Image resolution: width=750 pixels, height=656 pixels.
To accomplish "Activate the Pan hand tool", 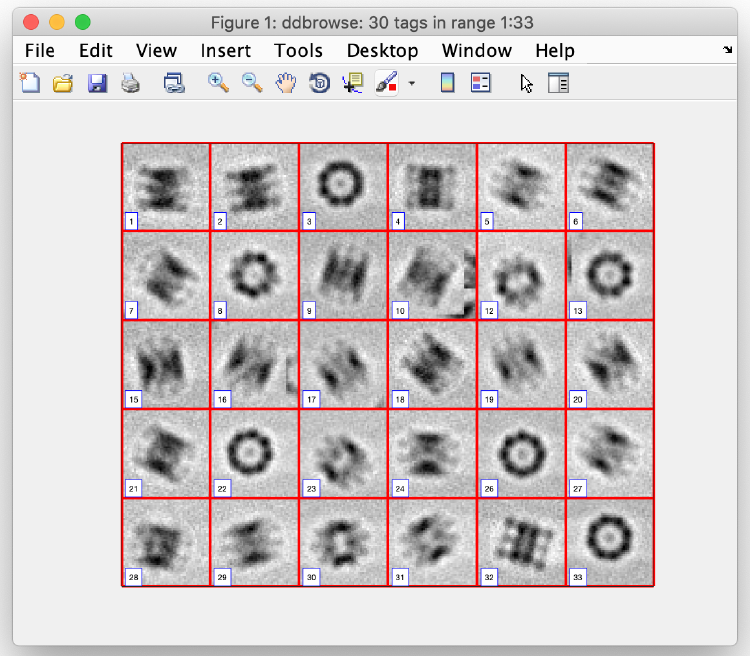I will coord(286,83).
